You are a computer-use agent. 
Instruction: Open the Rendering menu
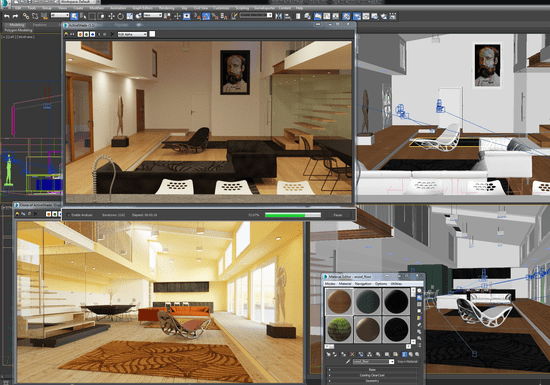click(x=166, y=8)
